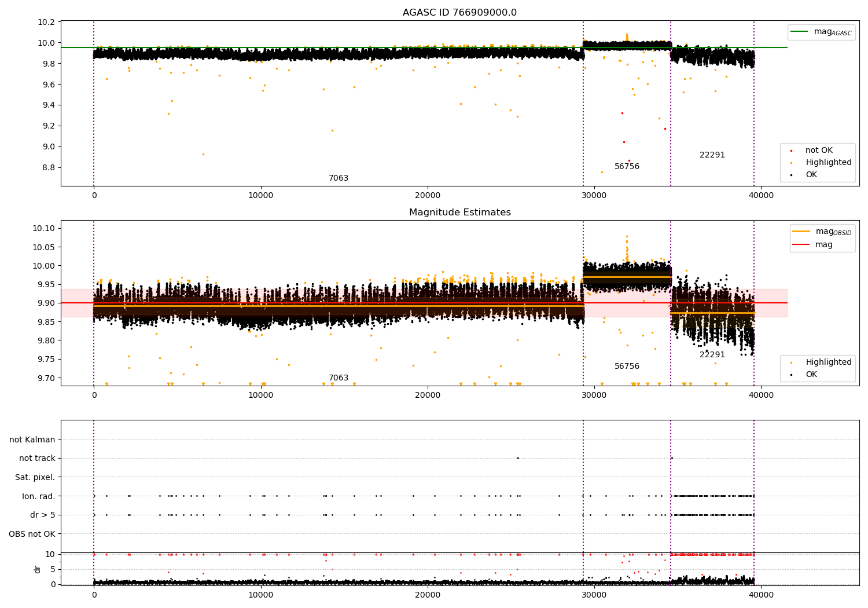Screen dimensions: 868x608
Task: Click the '56756' annotation in the top plot
Action: point(627,167)
